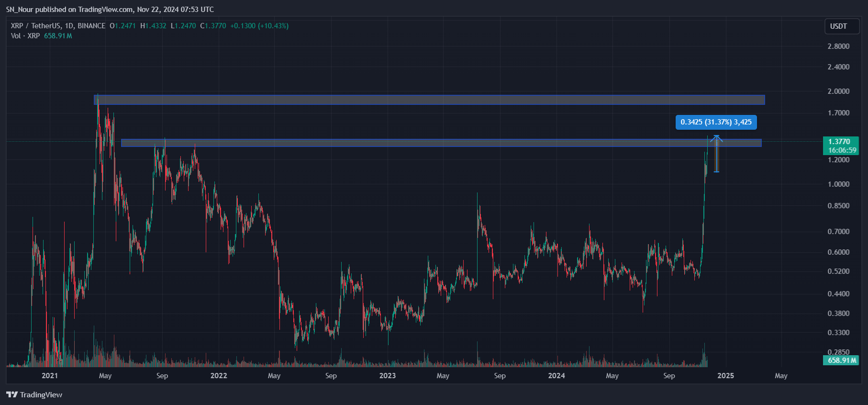Click the 2.4000 price axis label
Image resolution: width=868 pixels, height=405 pixels.
pyautogui.click(x=838, y=67)
